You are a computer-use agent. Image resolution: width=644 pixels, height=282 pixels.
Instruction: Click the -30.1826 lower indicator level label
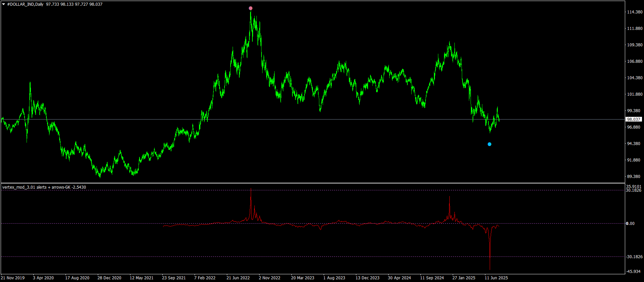[x=634, y=257]
